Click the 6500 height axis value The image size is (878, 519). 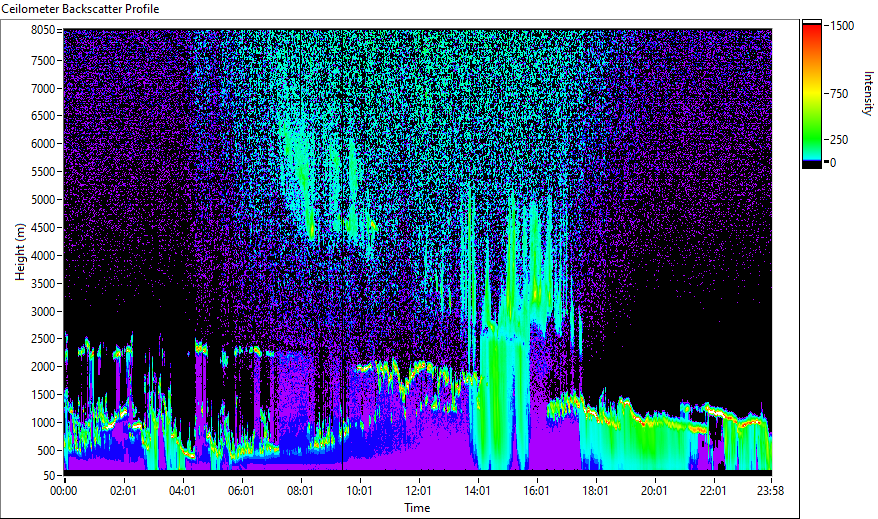[x=43, y=116]
